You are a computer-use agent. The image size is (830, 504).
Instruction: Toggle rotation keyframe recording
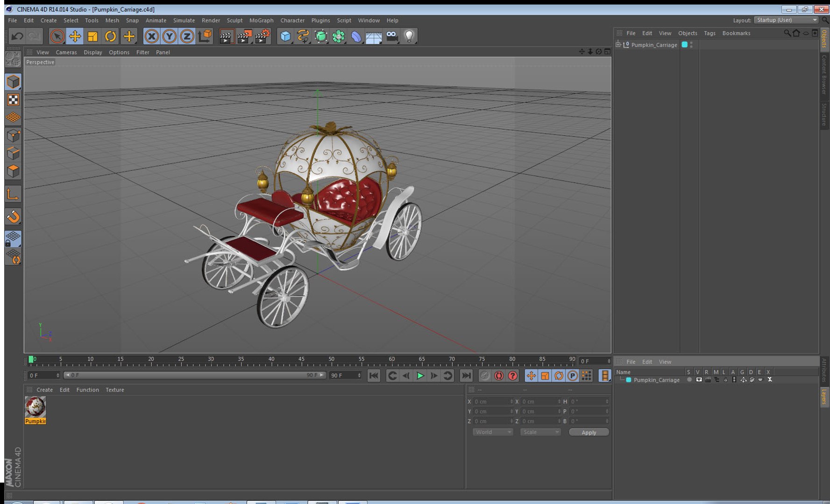point(559,376)
